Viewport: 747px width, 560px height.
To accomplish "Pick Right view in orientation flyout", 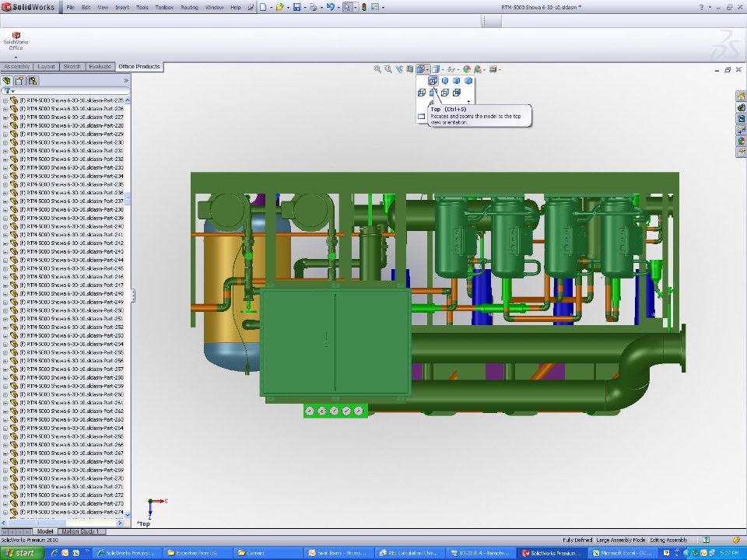I will pyautogui.click(x=445, y=93).
